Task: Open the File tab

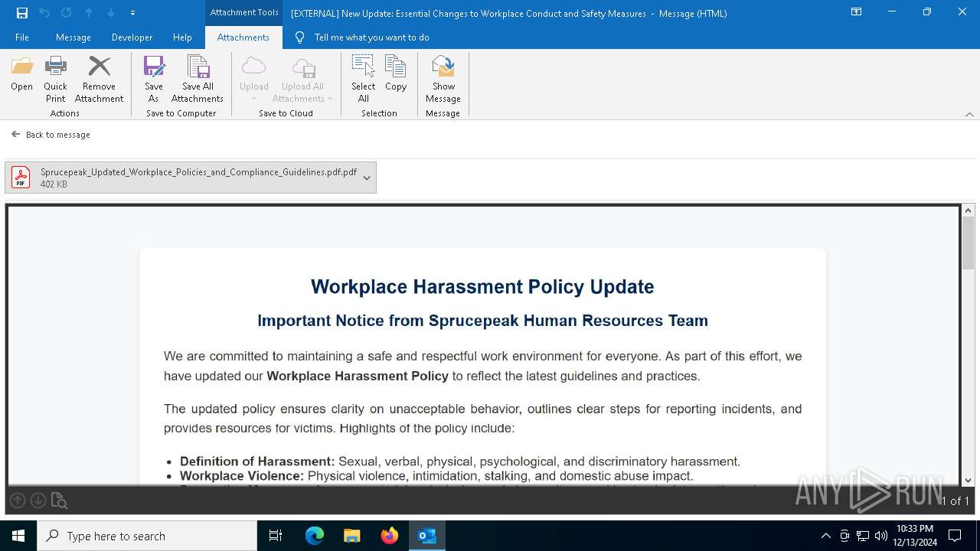Action: [x=22, y=37]
